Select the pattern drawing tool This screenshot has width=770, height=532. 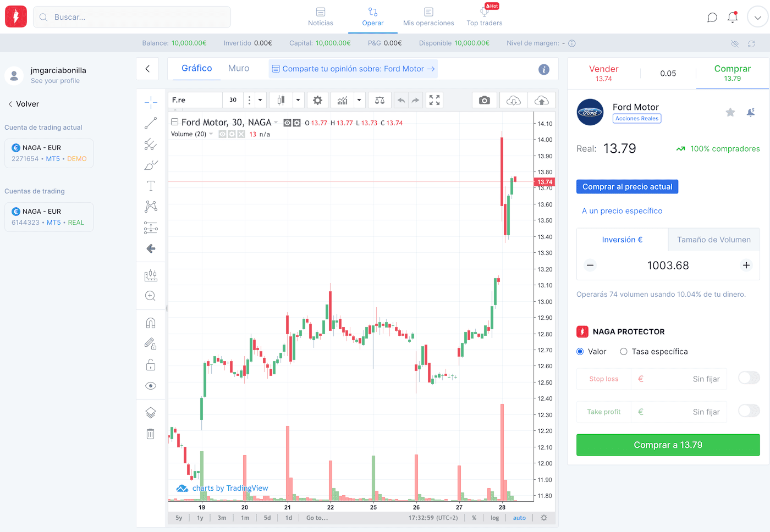pos(151,207)
